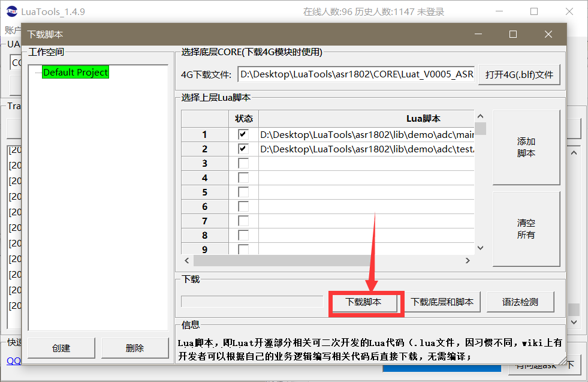Select the Default Project workspace item
588x382 pixels.
pos(76,72)
